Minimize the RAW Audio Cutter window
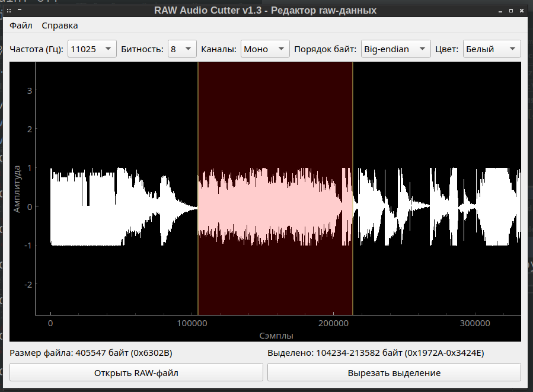 click(502, 10)
